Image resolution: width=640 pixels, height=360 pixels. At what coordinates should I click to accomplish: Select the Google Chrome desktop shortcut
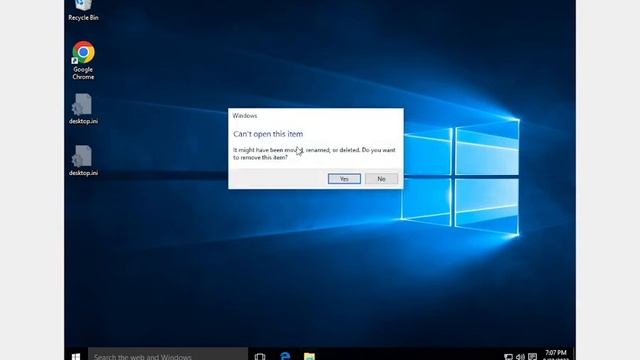click(x=83, y=60)
